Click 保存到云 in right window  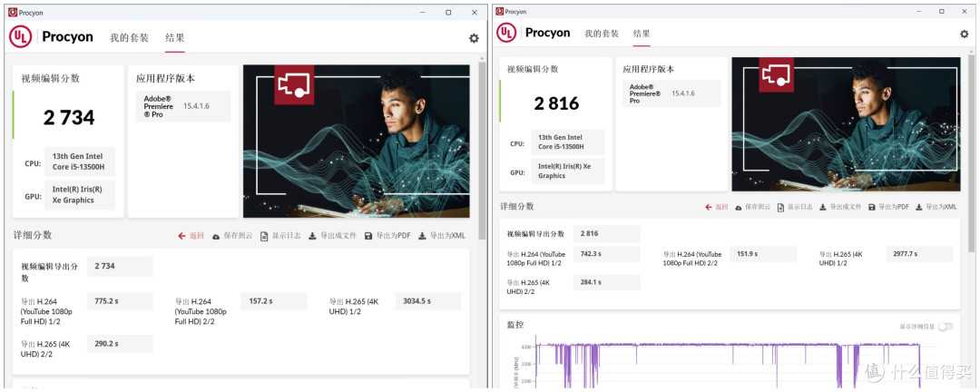752,207
